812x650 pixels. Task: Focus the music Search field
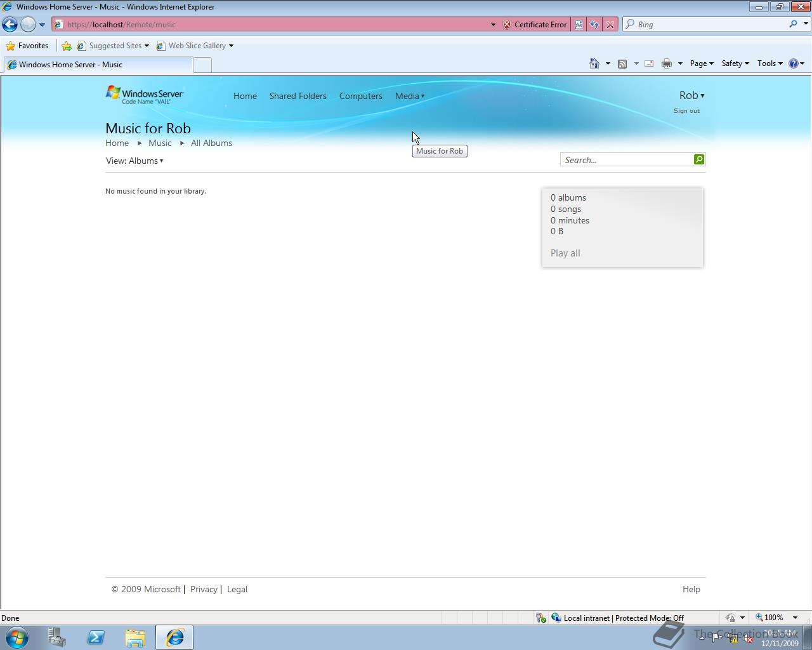627,160
